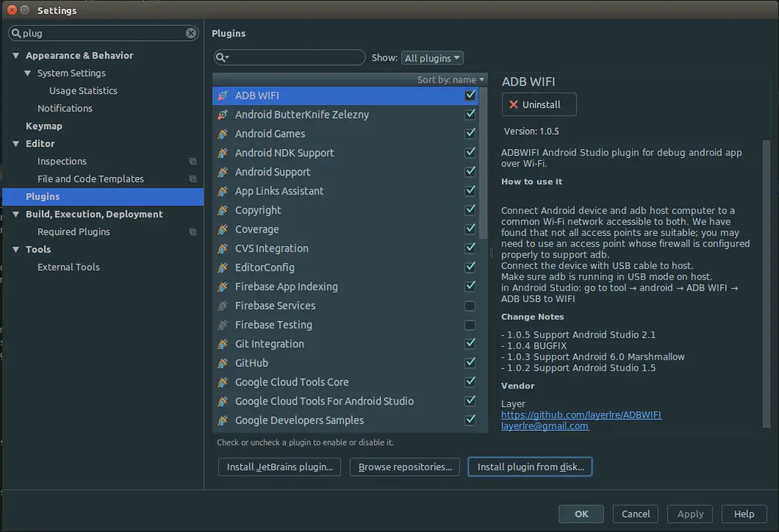Click the ADB WIFI plugin icon
The width and height of the screenshot is (779, 532).
[x=223, y=96]
